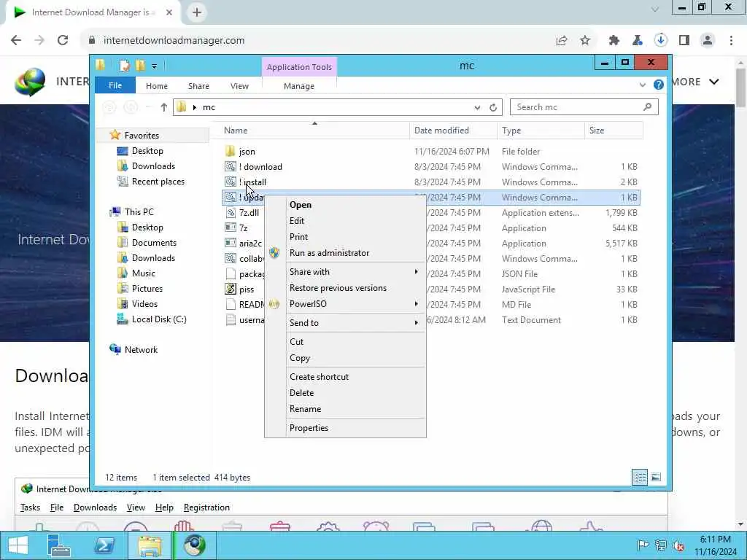747x560 pixels.
Task: Open a new Chrome tab
Action: pos(196,12)
